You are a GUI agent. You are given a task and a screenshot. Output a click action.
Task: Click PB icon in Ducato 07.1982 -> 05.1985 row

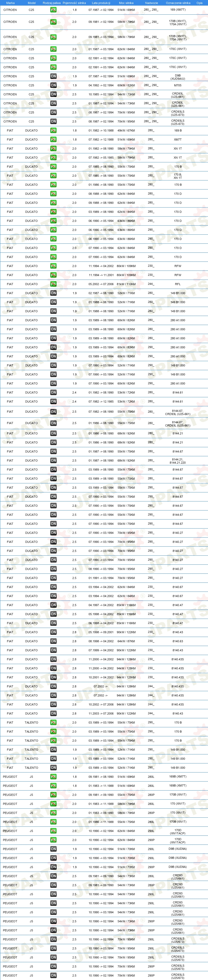[x=53, y=158]
